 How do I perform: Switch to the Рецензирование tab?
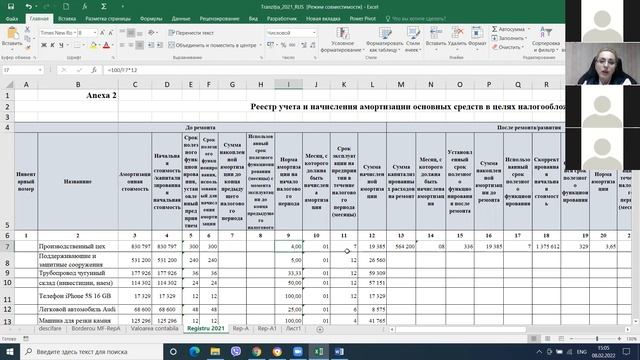coord(220,19)
